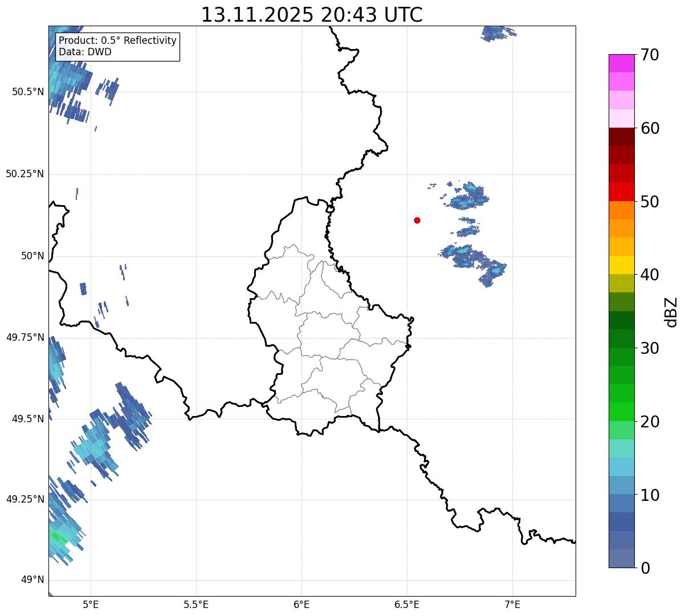Click the orange colorbar segment below 50
The width and height of the screenshot is (685, 616).
pos(621,210)
